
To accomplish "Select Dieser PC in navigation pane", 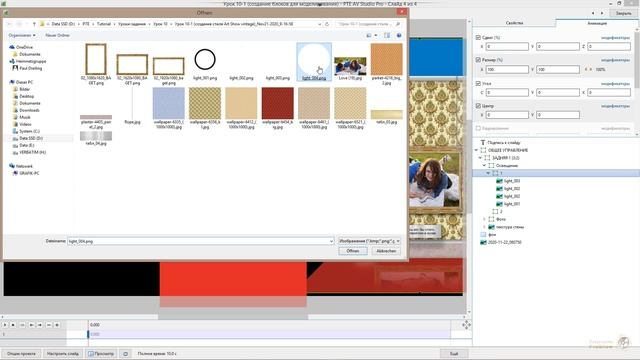I will (x=21, y=82).
